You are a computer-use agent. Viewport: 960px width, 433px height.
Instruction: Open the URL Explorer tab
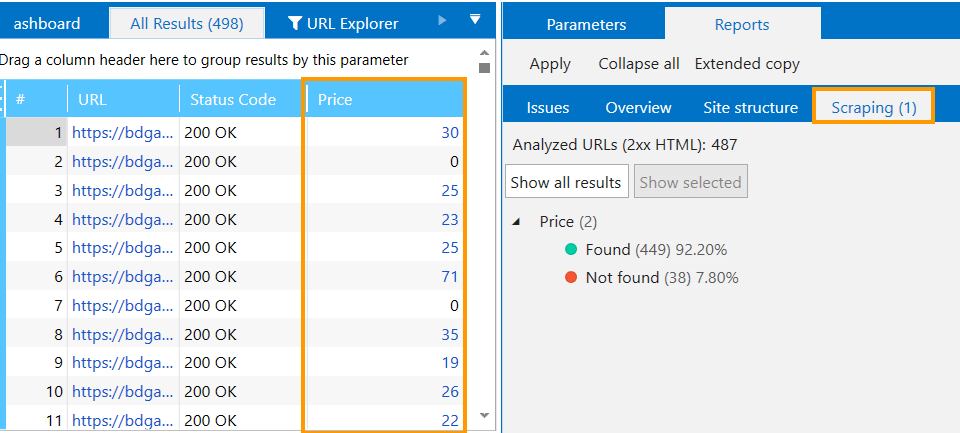343,23
